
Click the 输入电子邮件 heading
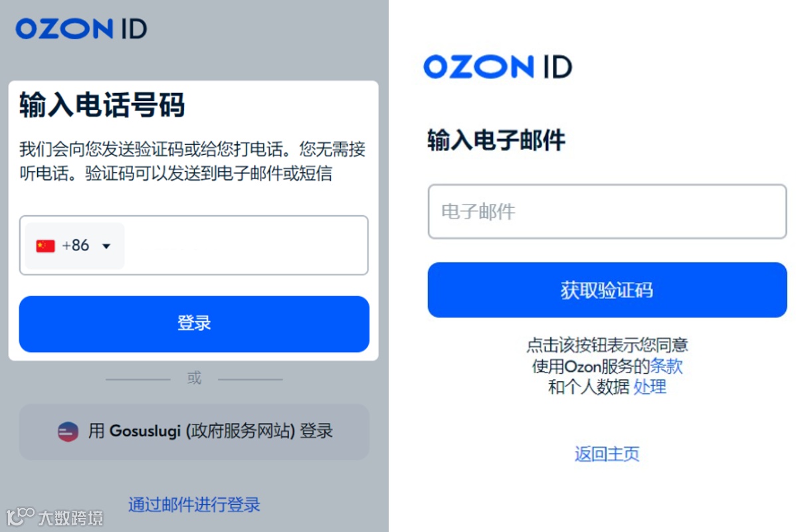(x=496, y=140)
